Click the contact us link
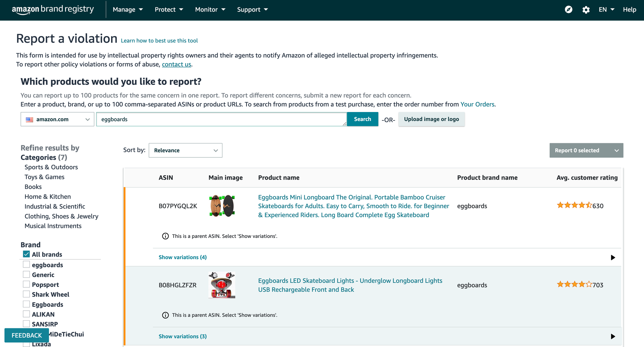 [x=176, y=64]
